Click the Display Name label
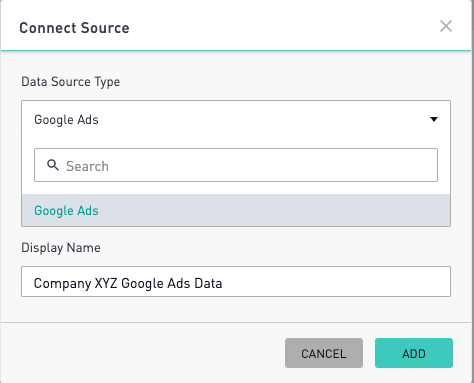The height and width of the screenshot is (383, 474). tap(61, 248)
